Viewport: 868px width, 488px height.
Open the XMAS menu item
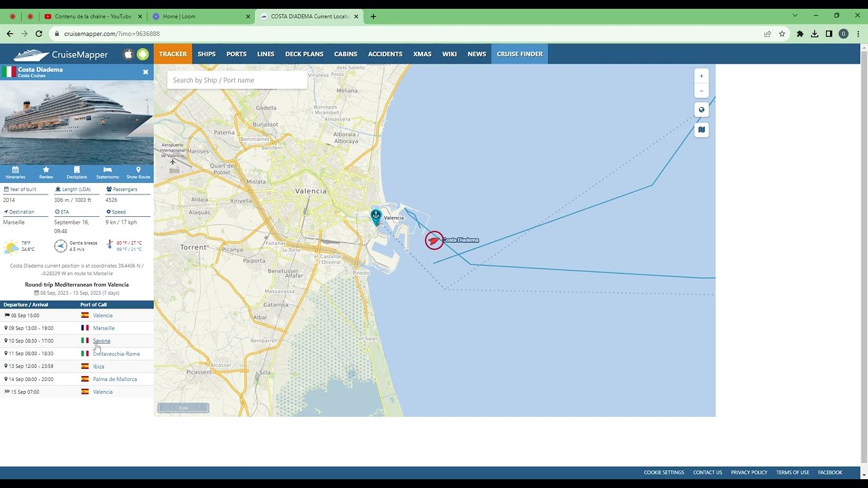point(422,54)
